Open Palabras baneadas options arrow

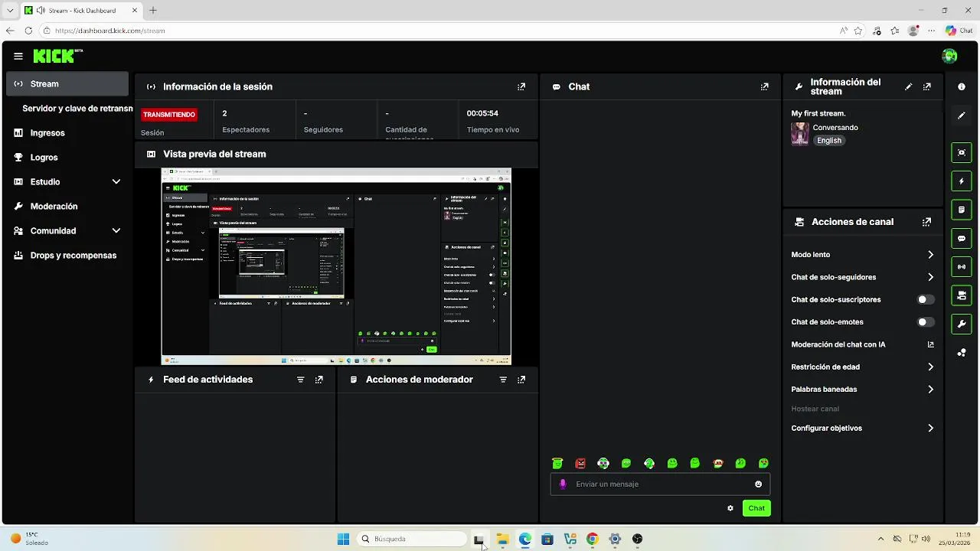coord(930,390)
